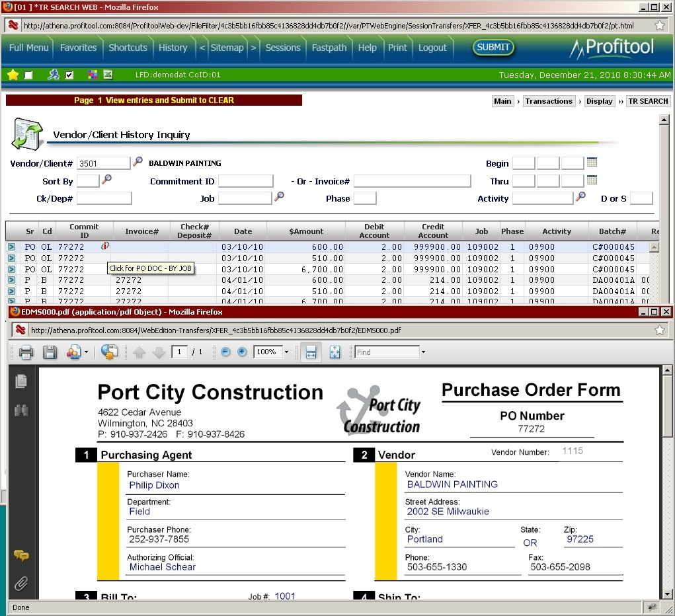Click the Display breadcrumb link
The image size is (675, 616).
[599, 101]
